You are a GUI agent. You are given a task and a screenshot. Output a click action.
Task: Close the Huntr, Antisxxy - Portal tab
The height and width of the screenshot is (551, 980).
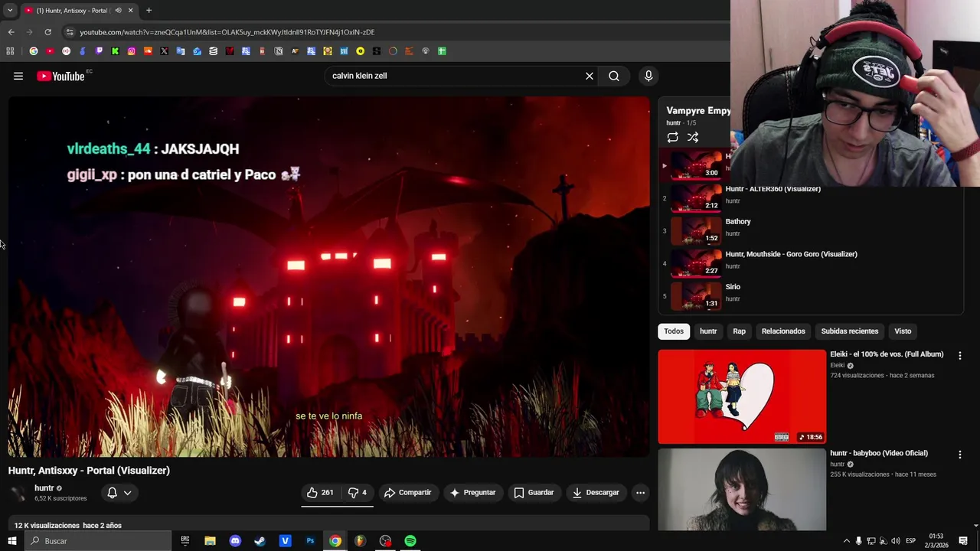(130, 11)
